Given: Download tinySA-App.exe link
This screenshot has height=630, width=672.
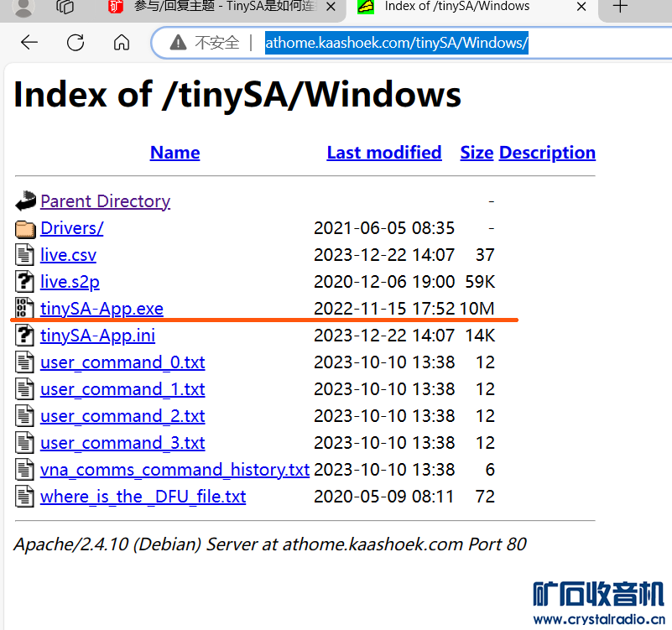Looking at the screenshot, I should pos(102,309).
